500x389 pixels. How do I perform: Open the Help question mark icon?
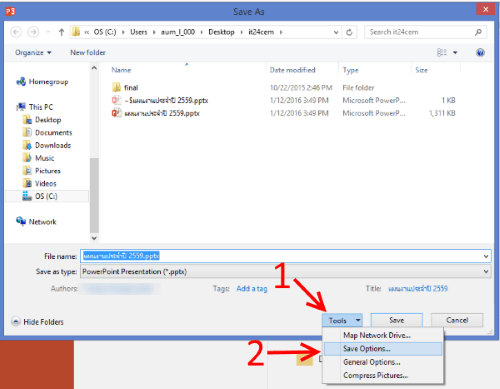tap(480, 52)
